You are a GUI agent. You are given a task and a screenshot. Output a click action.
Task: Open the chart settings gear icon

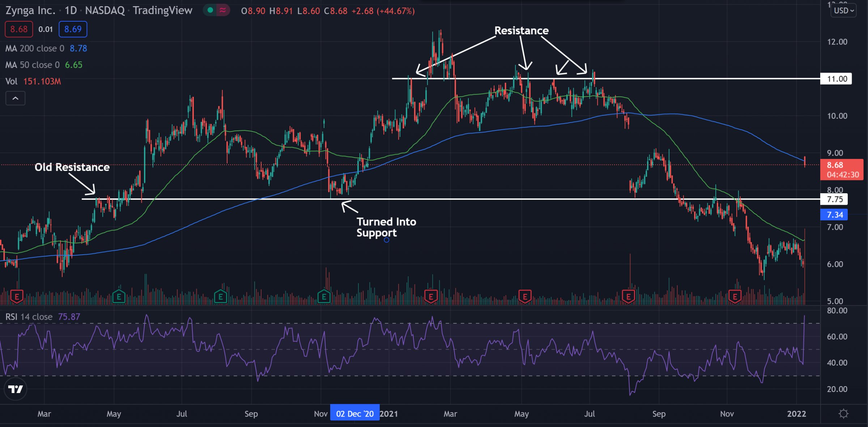click(x=843, y=414)
